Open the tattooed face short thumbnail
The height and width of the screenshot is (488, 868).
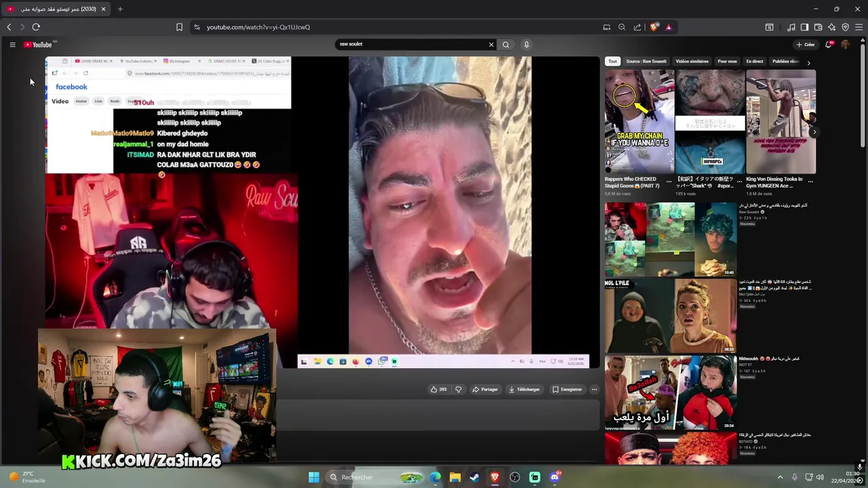tap(710, 122)
